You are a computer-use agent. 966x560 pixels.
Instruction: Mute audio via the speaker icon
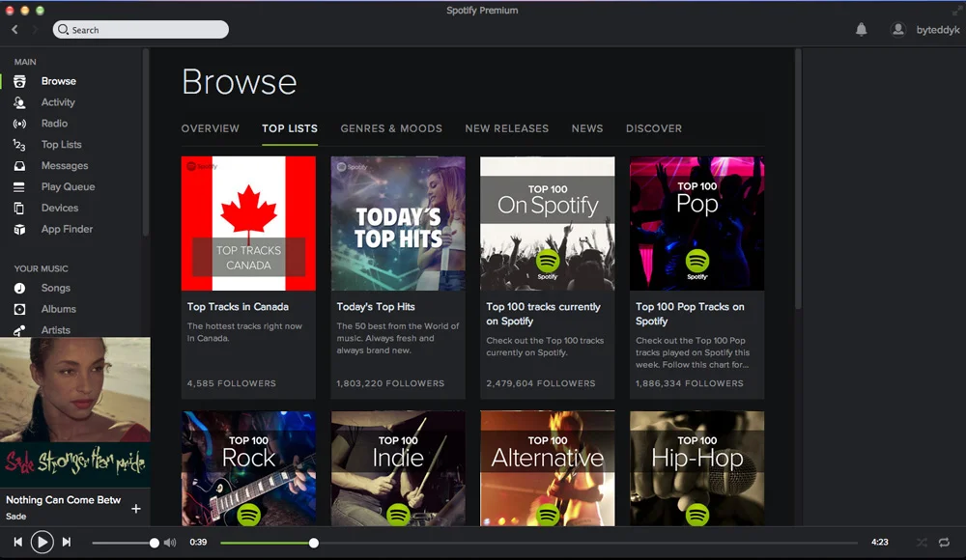(170, 543)
